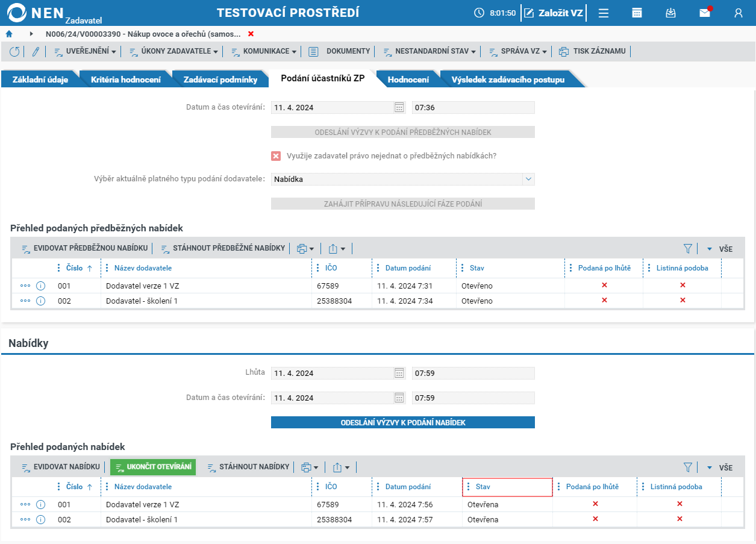Click Evidovat předběžnou nabídku
Image resolution: width=756 pixels, height=544 pixels.
[x=84, y=248]
